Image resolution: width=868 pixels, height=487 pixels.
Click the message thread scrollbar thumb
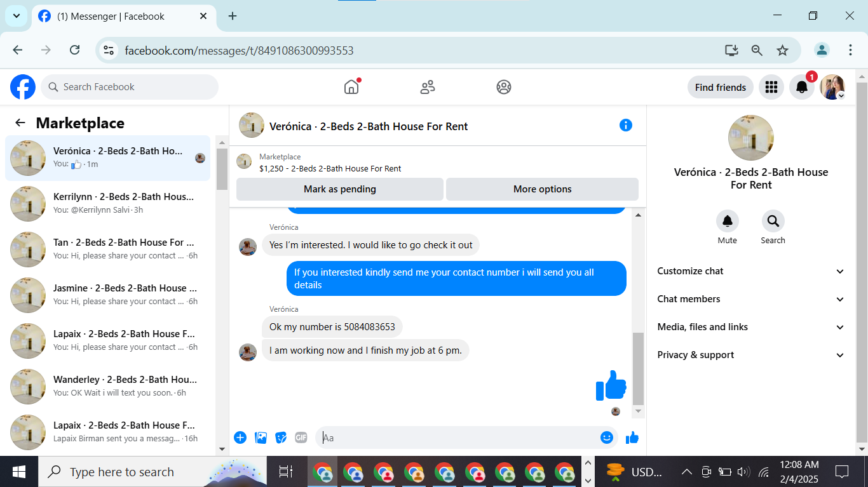pyautogui.click(x=639, y=369)
